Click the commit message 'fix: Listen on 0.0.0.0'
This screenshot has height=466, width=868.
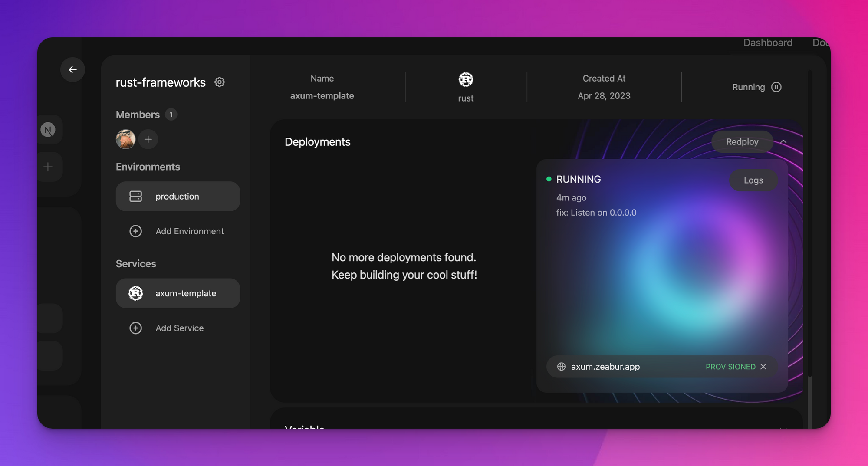pos(596,213)
